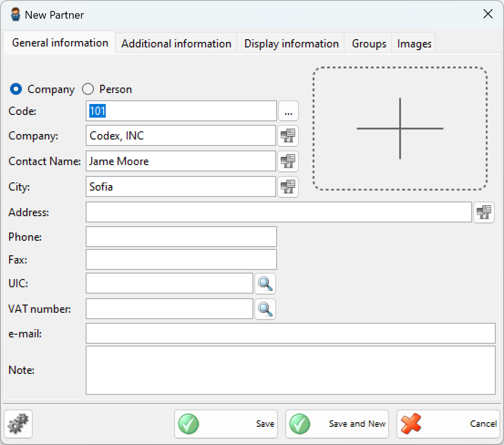
Task: Click the ellipsis button next to Code
Action: point(288,111)
